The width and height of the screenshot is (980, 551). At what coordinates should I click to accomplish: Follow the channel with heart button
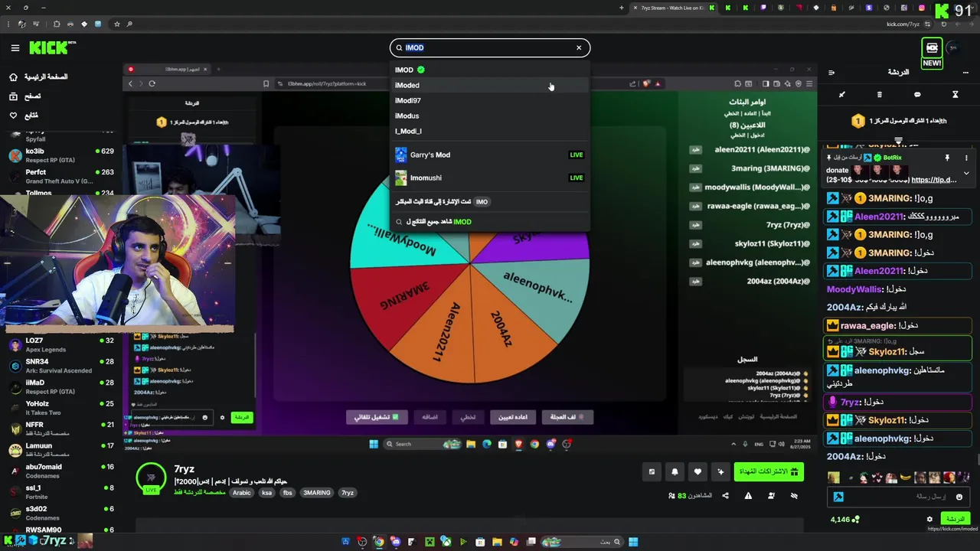(x=697, y=472)
